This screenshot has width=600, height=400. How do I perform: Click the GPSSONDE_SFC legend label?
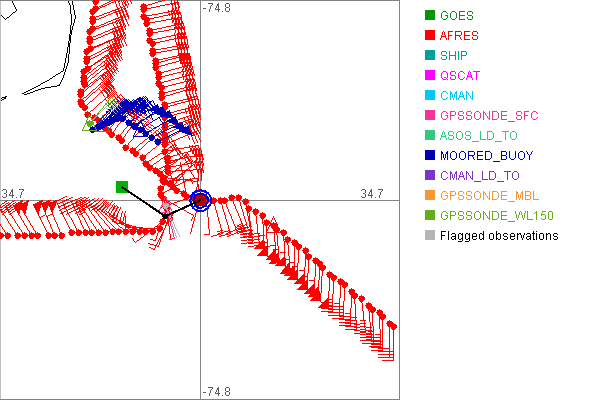489,116
